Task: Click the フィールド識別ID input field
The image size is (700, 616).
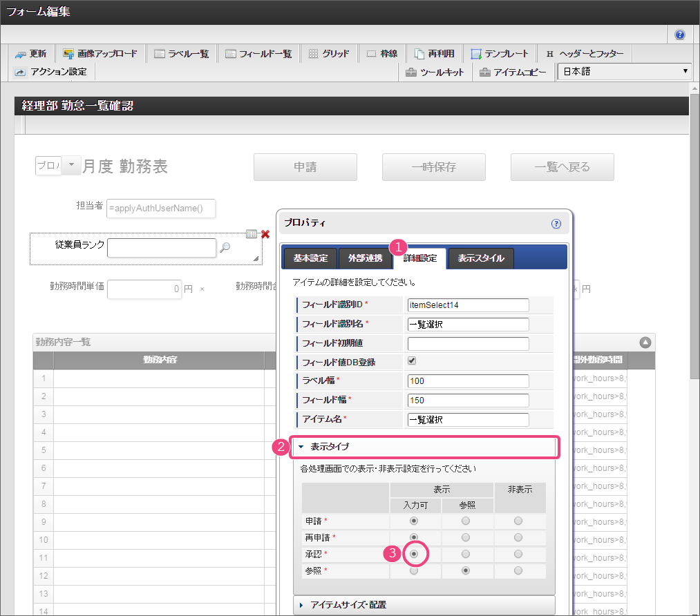Action: 468,305
